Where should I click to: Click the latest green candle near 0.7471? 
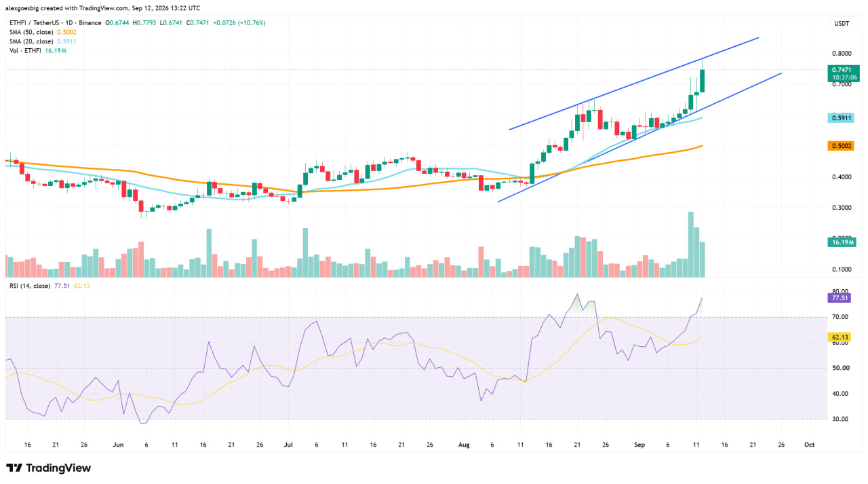click(x=703, y=80)
